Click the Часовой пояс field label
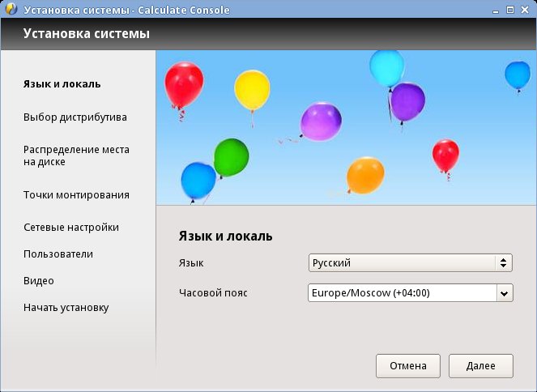This screenshot has width=537, height=392. 213,292
